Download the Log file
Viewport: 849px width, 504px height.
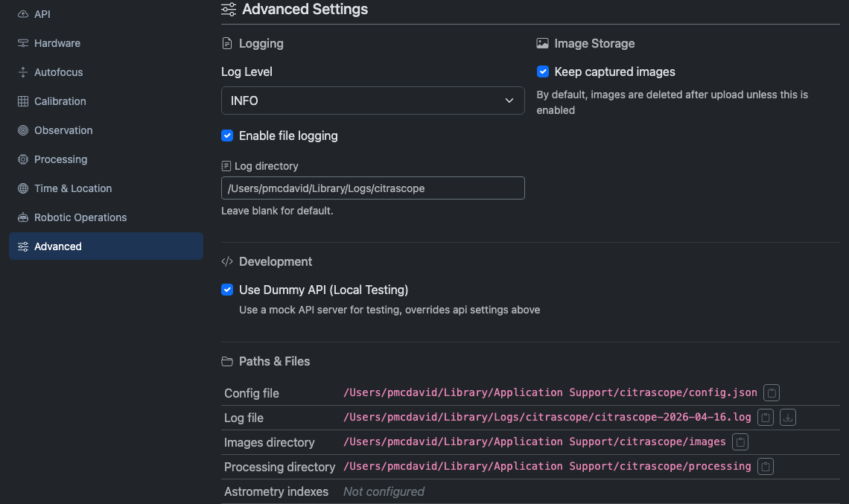coord(788,418)
